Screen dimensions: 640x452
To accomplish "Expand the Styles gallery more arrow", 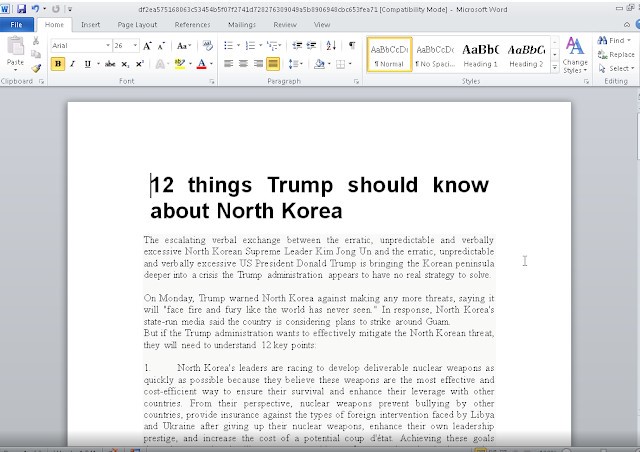I will point(554,67).
